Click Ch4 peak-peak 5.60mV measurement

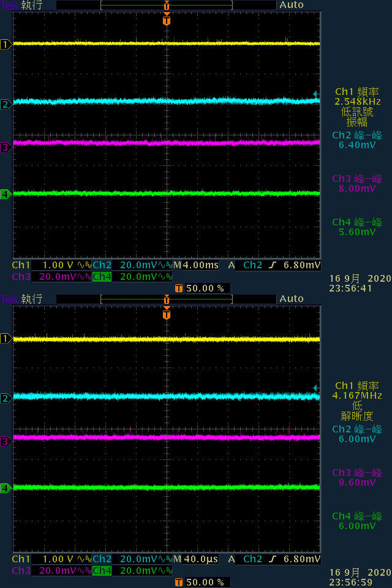[x=357, y=227]
